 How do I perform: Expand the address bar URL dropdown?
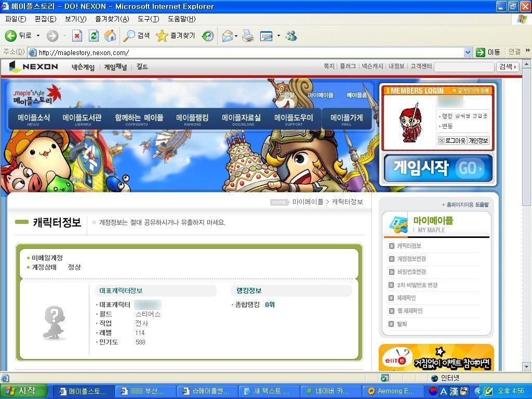(468, 52)
